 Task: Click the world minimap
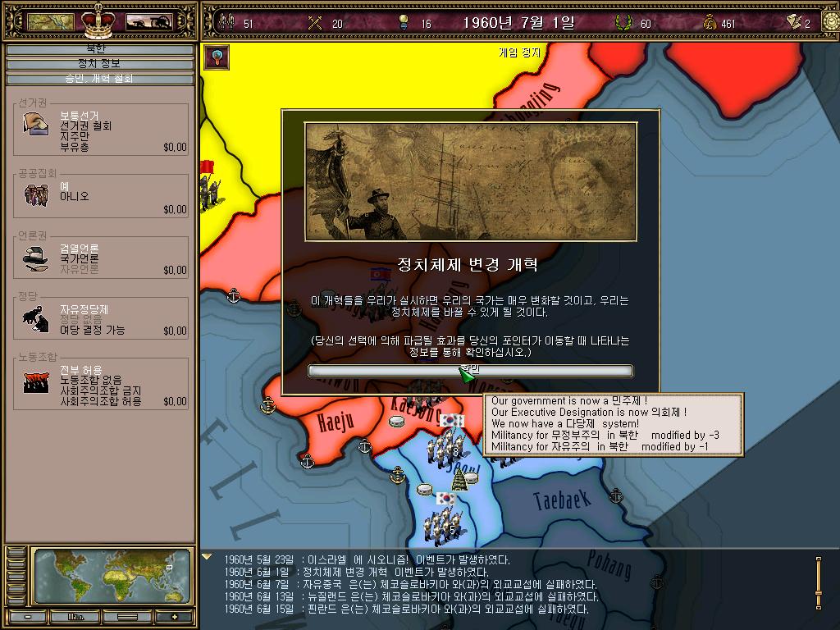[x=112, y=576]
